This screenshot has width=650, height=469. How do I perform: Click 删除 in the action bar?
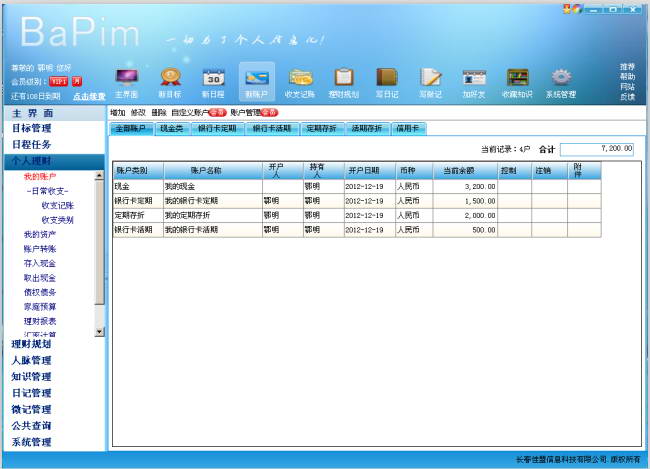159,112
